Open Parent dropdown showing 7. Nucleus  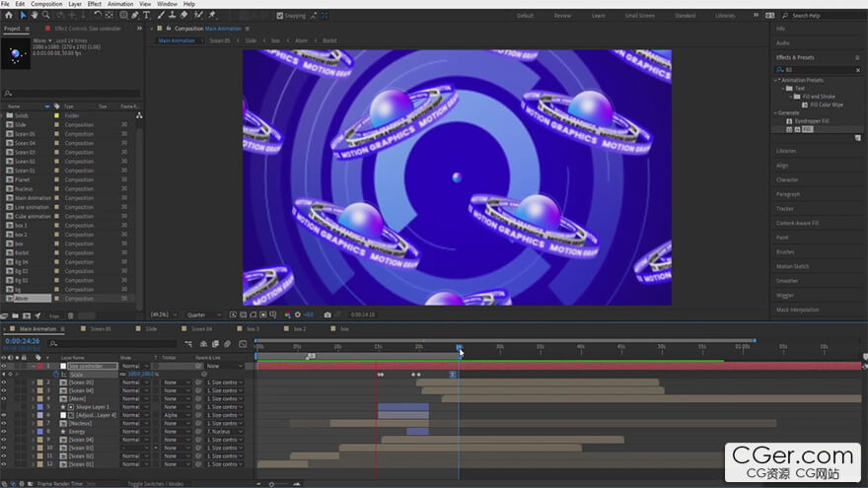(224, 432)
